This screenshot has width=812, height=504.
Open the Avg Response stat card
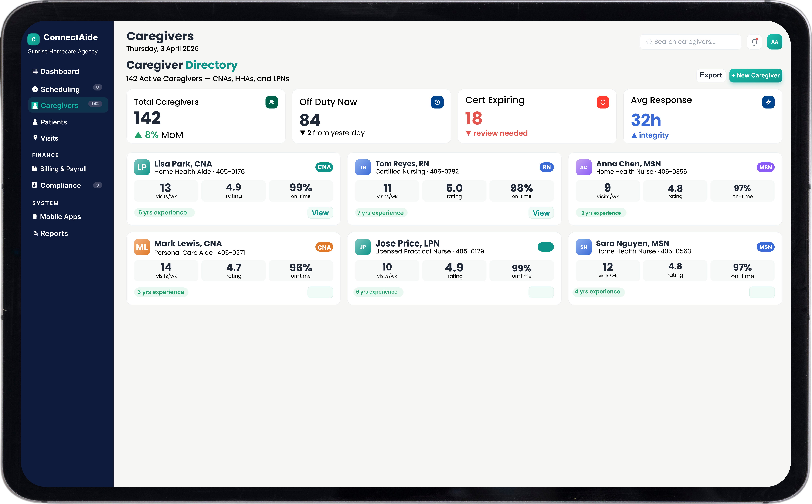coord(703,116)
